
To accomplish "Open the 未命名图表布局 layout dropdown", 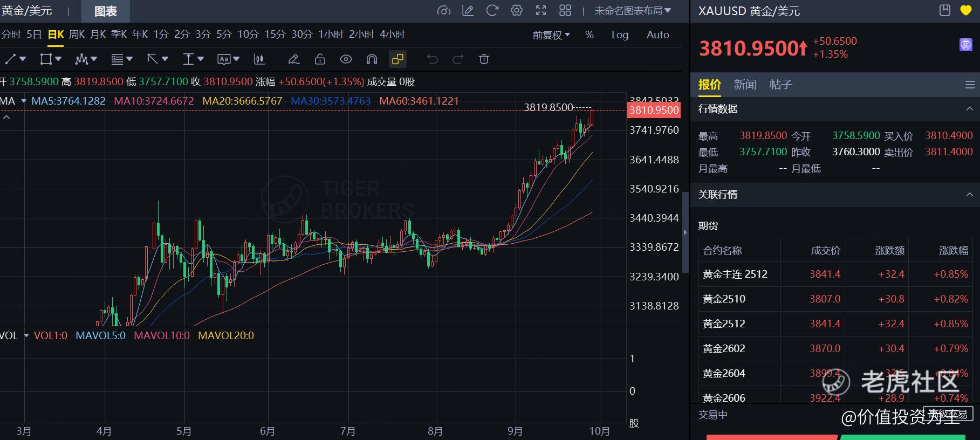I will coord(633,10).
